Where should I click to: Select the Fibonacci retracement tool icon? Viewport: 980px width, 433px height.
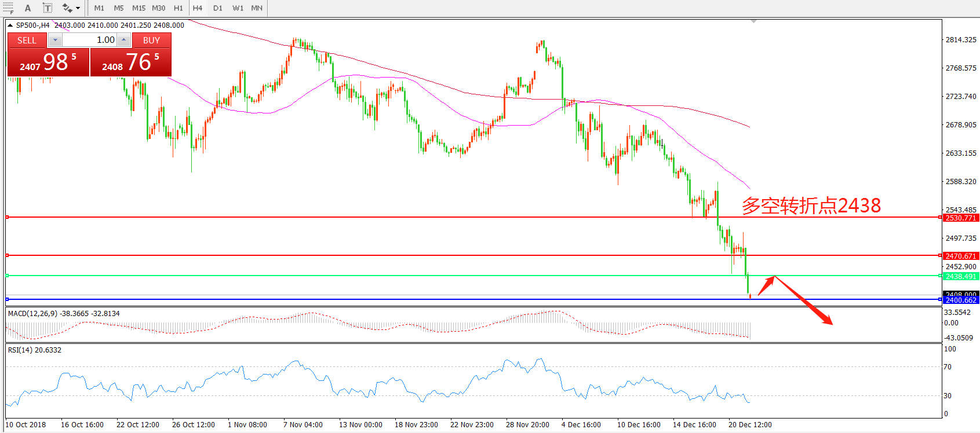click(8, 8)
